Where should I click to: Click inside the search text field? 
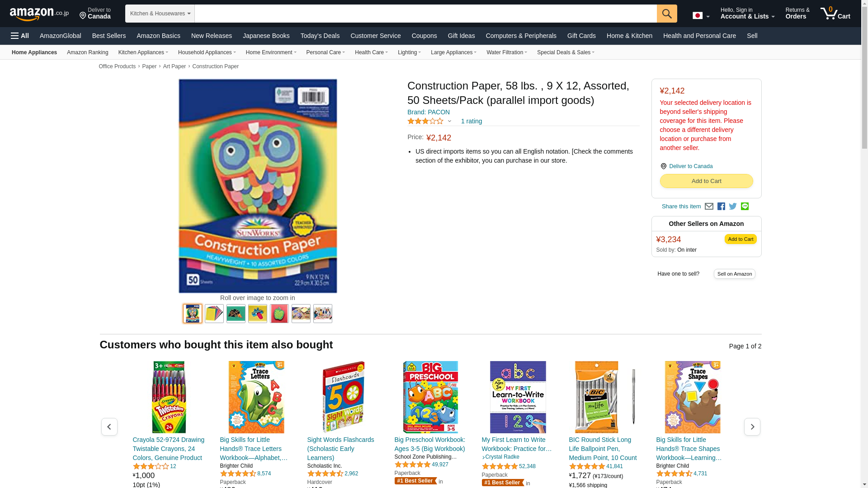[x=425, y=14]
